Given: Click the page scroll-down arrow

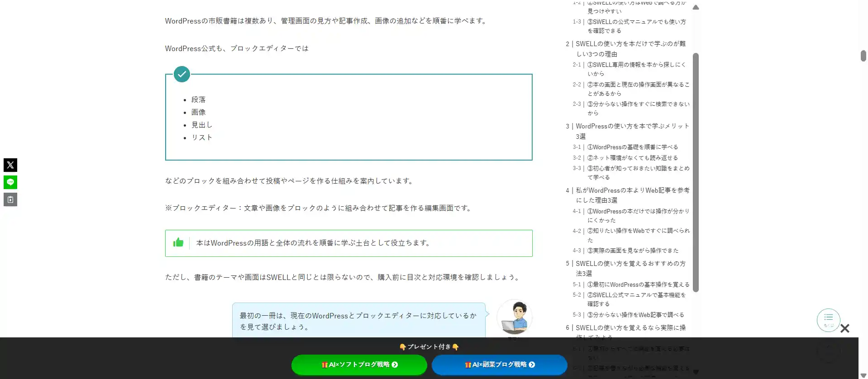Looking at the screenshot, I should [863, 375].
